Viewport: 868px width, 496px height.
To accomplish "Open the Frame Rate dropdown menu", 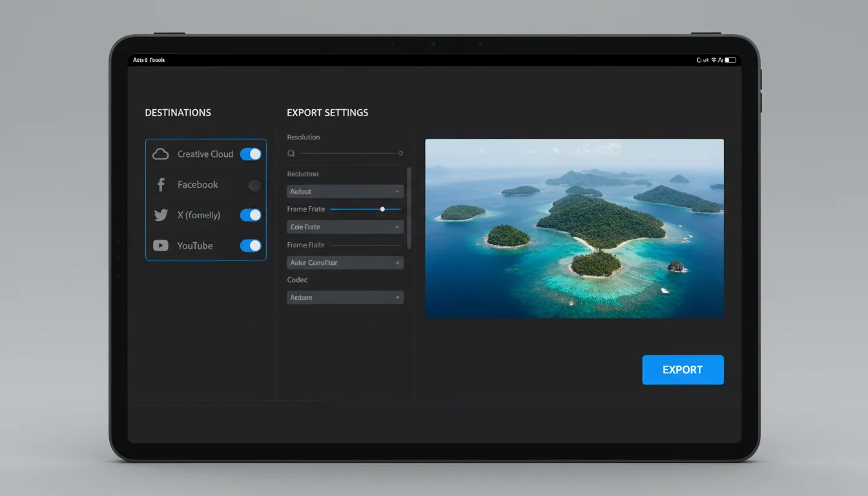I will point(345,227).
